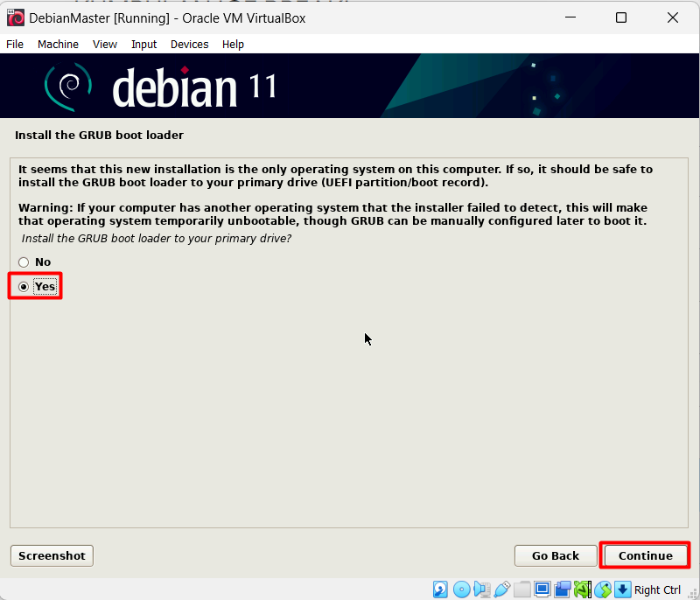Image resolution: width=700 pixels, height=600 pixels.
Task: Open the Devices menu
Action: (190, 44)
